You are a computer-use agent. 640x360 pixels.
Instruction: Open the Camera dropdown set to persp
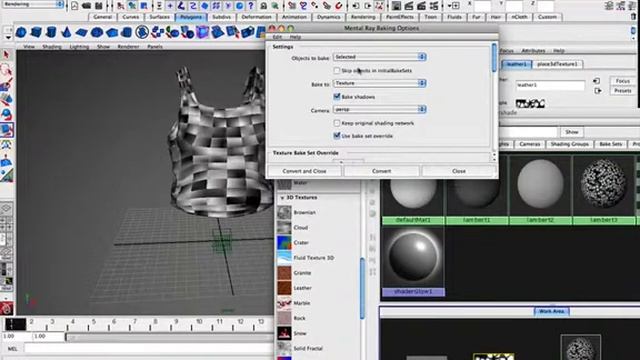[380, 109]
